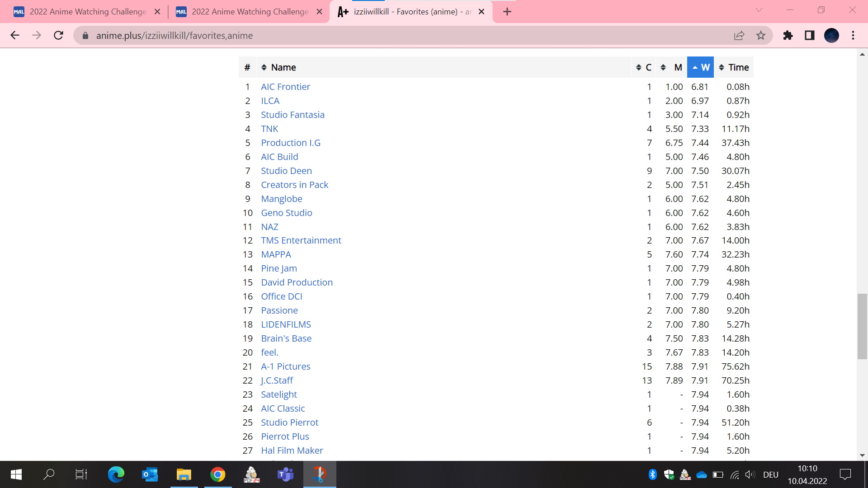The image size is (868, 488).
Task: Open Microsoft Edge from the taskbar
Action: point(116,474)
